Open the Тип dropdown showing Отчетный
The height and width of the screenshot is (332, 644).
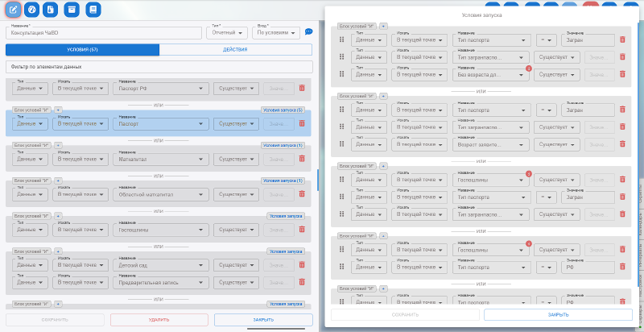pyautogui.click(x=229, y=33)
